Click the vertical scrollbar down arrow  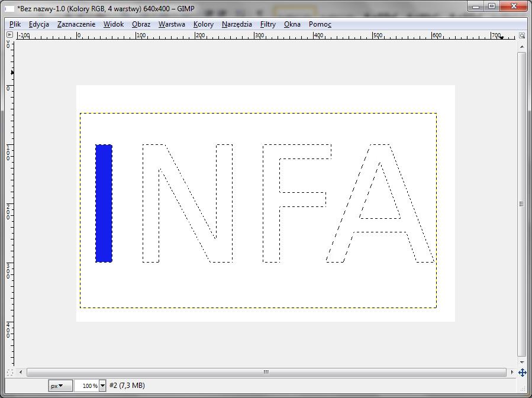[x=522, y=363]
